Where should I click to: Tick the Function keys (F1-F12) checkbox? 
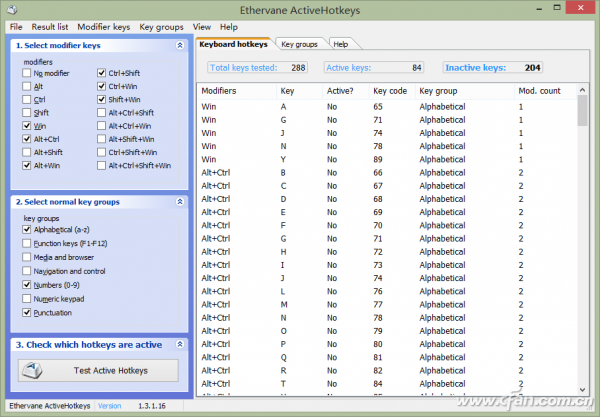coord(26,244)
